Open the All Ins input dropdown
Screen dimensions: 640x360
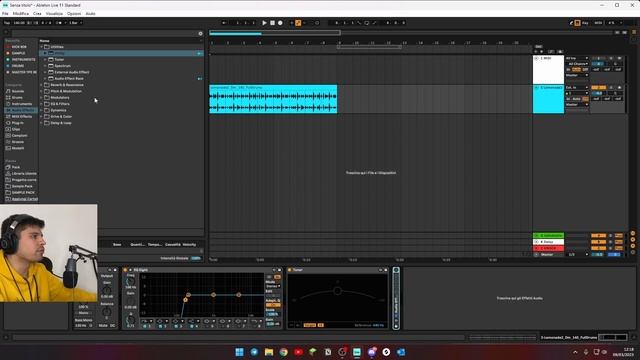point(576,58)
